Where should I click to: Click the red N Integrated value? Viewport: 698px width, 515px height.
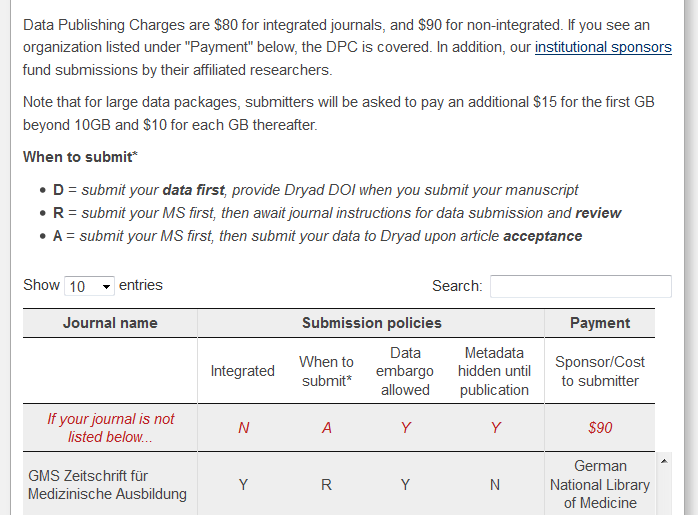[x=243, y=428]
